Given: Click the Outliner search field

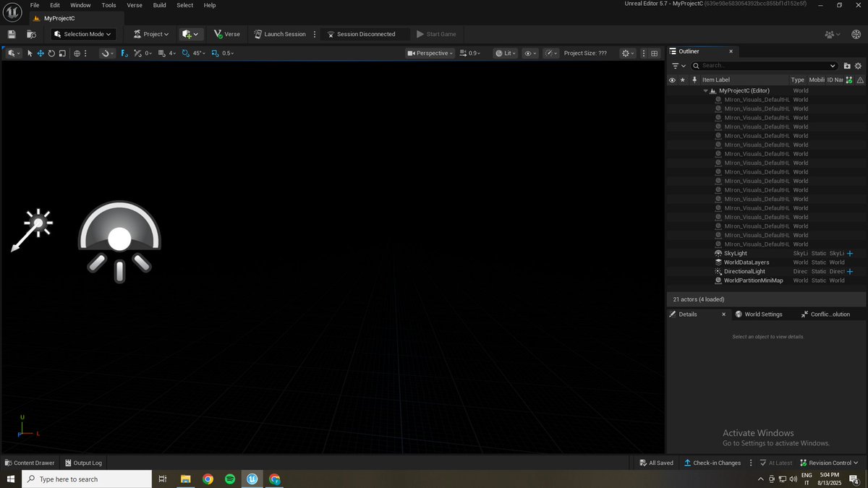Looking at the screenshot, I should (763, 66).
